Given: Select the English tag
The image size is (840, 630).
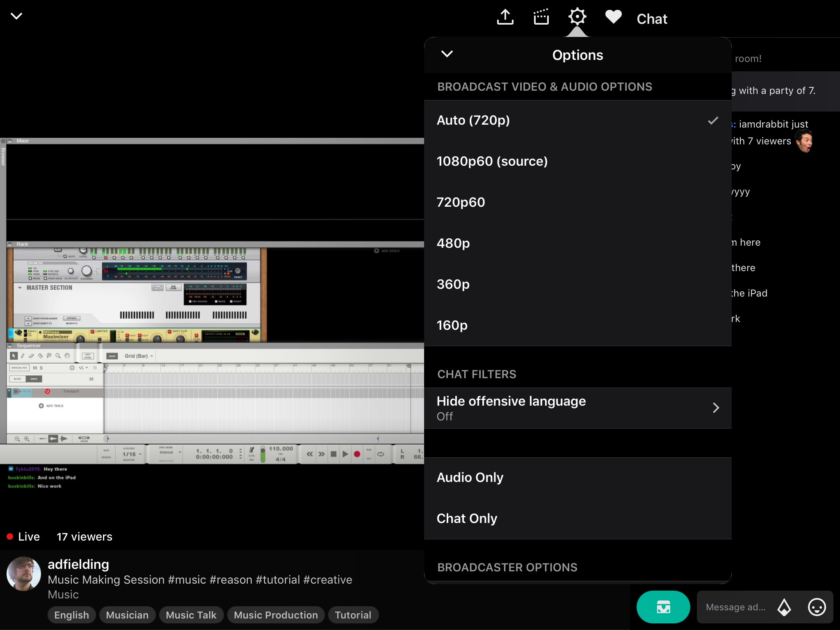Looking at the screenshot, I should pos(71,615).
